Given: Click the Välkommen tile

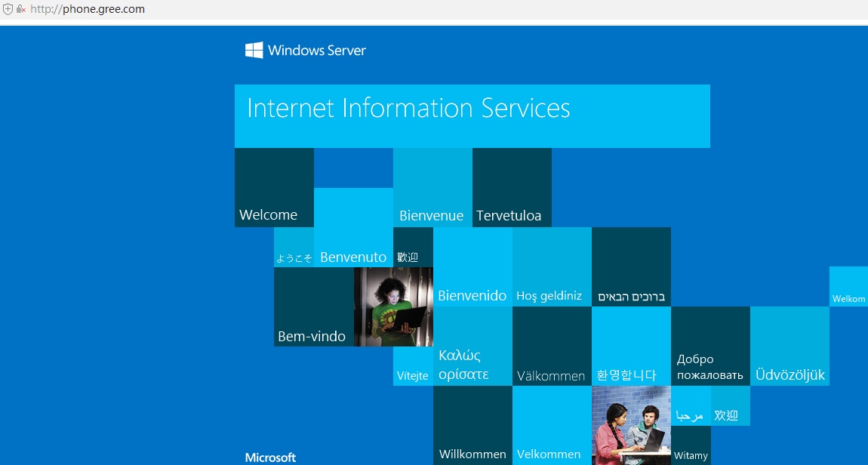Looking at the screenshot, I should click(x=552, y=346).
